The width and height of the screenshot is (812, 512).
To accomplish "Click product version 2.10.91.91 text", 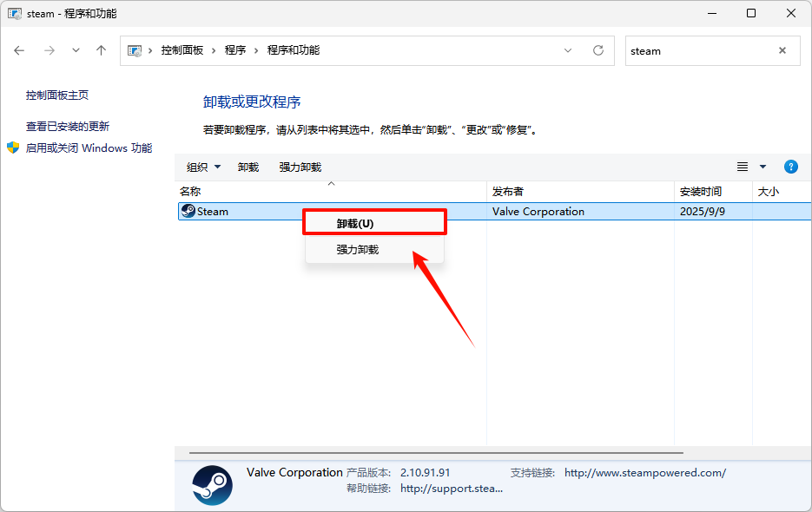I will (426, 473).
